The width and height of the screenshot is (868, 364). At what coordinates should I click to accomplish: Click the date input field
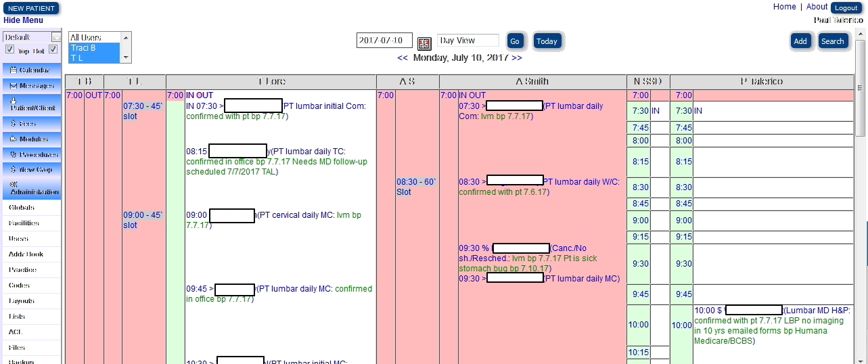tap(384, 41)
